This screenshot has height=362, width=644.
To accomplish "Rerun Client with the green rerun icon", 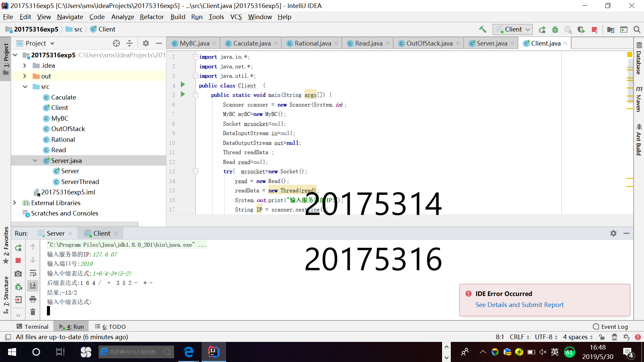I will tap(18, 248).
